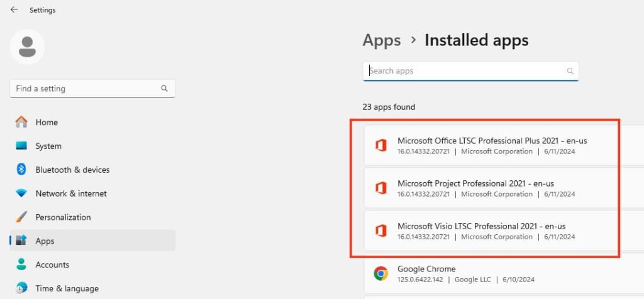Click the user profile avatar
644x299 pixels.
click(x=27, y=46)
